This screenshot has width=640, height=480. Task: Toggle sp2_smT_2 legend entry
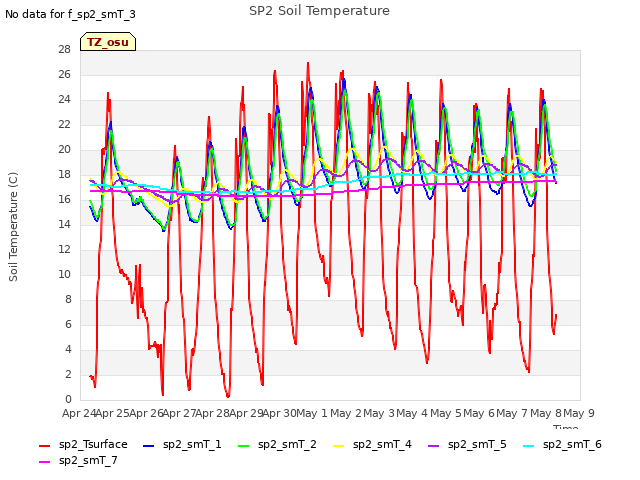pos(277,444)
